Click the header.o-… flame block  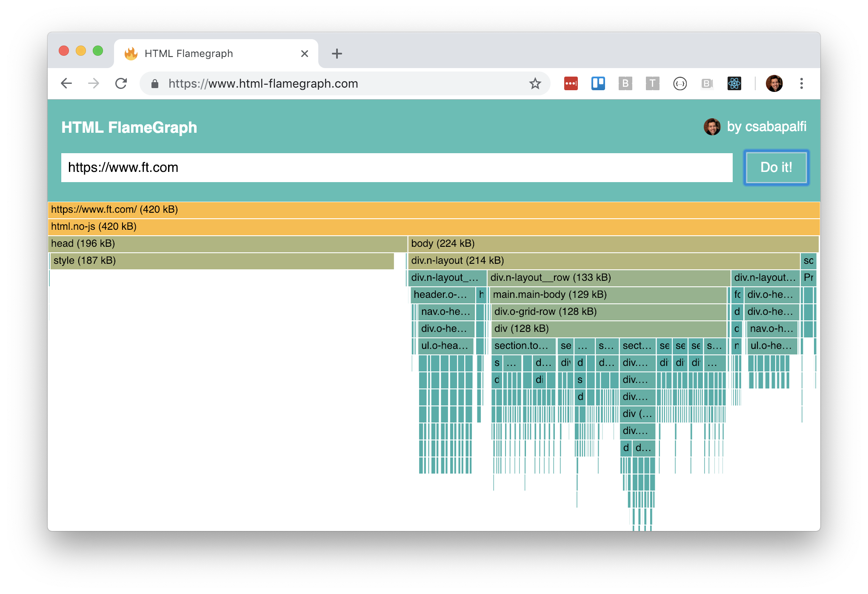[443, 295]
